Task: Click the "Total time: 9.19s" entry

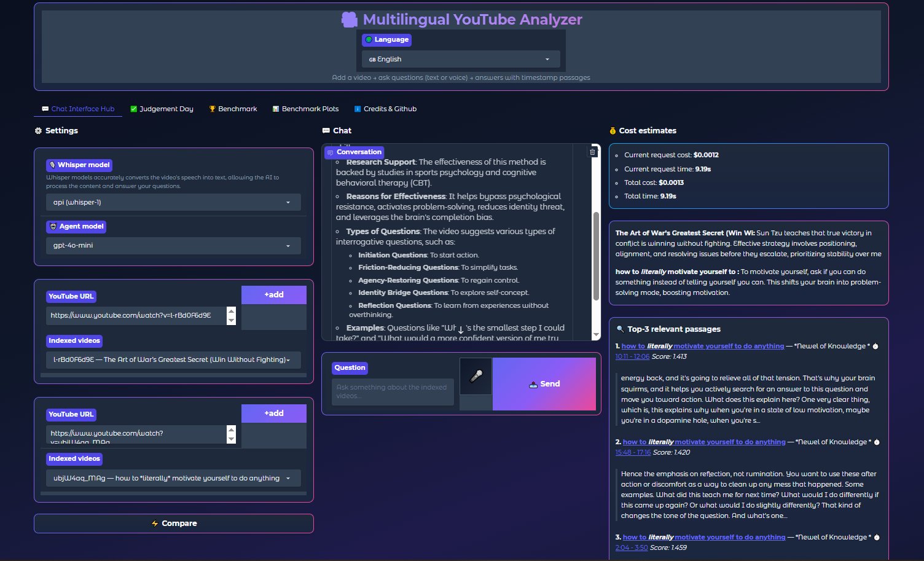Action: pos(650,196)
